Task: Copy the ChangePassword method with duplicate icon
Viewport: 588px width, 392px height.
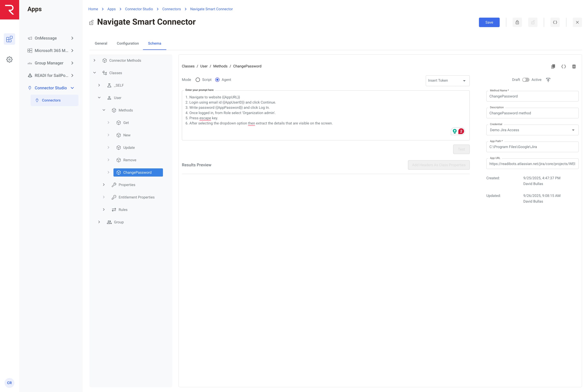Action: tap(553, 66)
